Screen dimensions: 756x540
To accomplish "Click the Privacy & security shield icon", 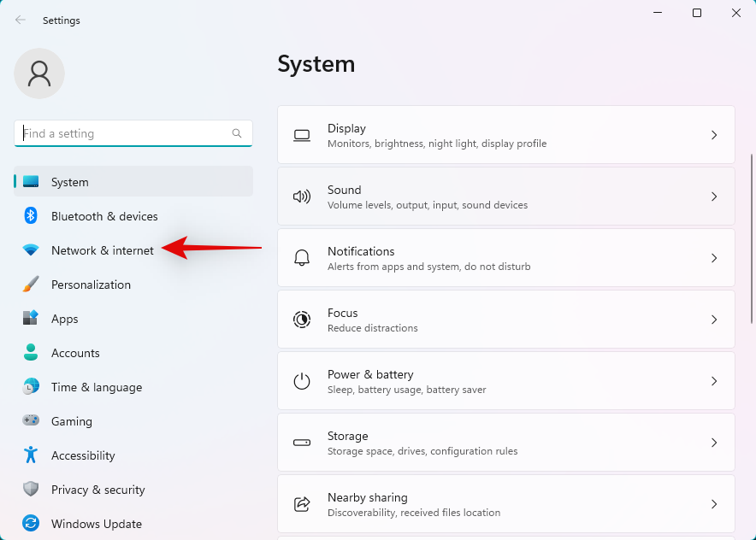I will [31, 490].
